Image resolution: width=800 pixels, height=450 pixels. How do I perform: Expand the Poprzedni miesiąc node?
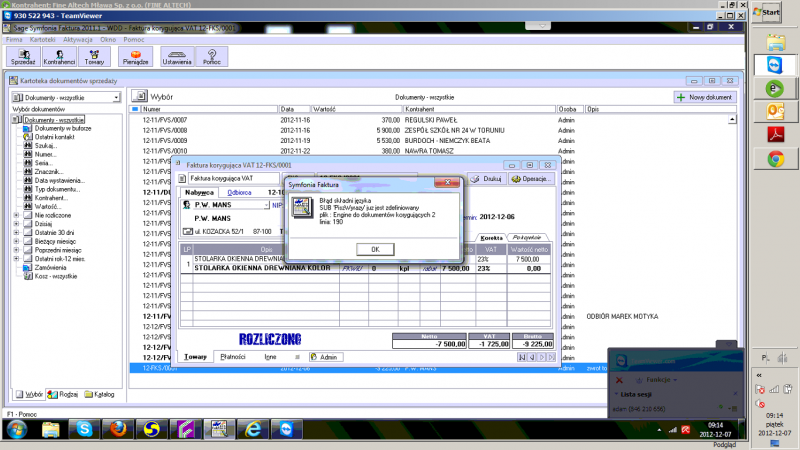coord(16,250)
